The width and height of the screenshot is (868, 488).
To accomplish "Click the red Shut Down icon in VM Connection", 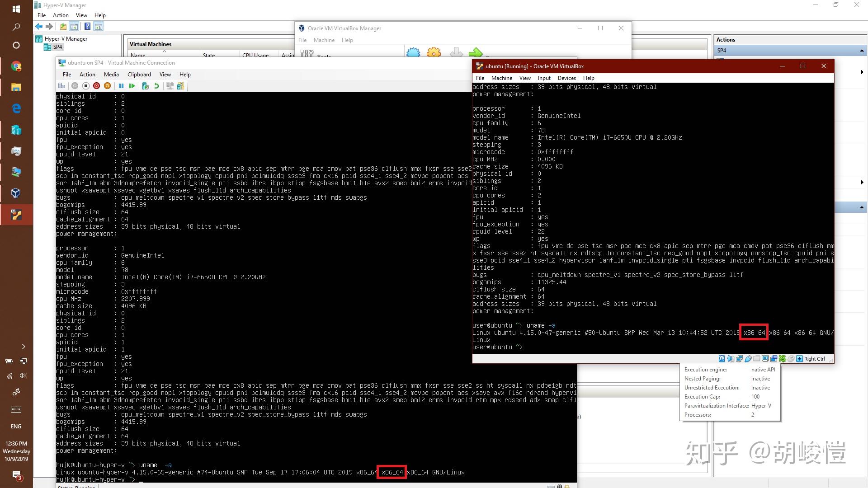I will click(96, 86).
